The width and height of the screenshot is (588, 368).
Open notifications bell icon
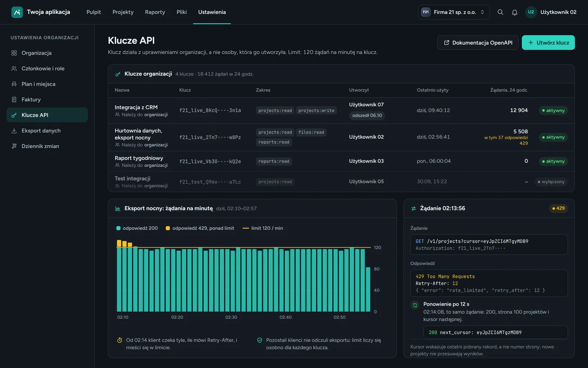tap(514, 12)
